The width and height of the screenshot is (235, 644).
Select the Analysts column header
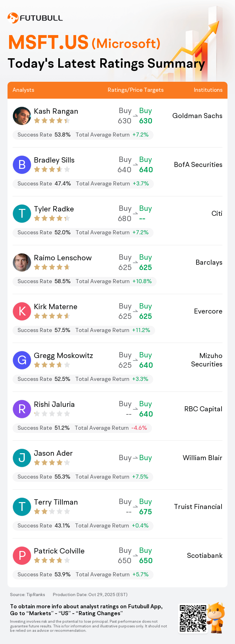[23, 90]
